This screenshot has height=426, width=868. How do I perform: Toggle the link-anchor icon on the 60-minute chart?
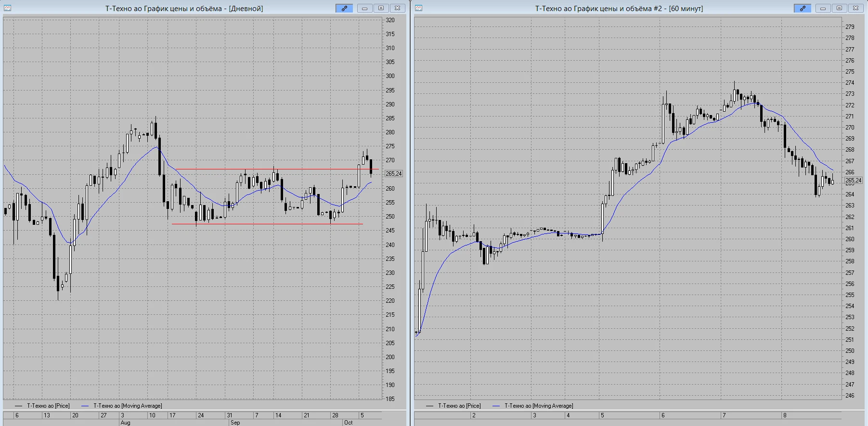[x=803, y=8]
